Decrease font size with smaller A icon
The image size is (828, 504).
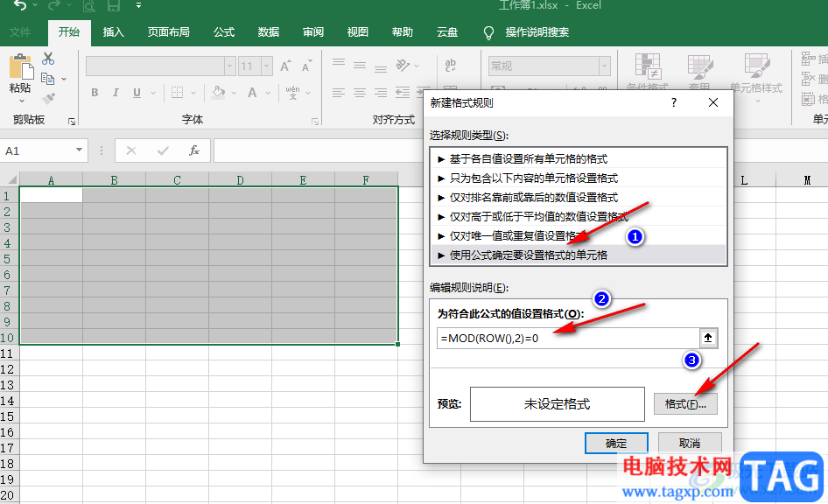tap(306, 66)
